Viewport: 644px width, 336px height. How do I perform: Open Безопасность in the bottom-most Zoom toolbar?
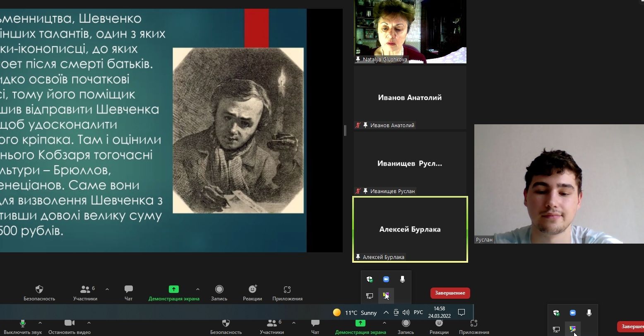coord(226,327)
